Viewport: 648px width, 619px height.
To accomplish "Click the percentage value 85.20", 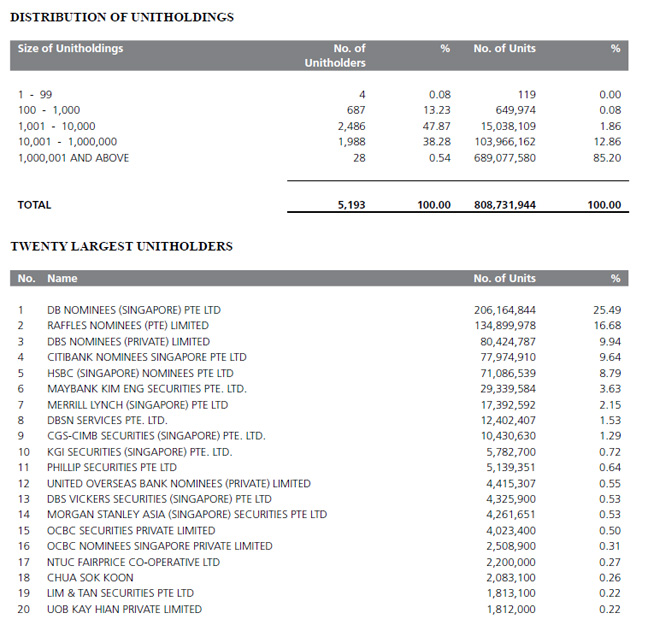I will [607, 158].
